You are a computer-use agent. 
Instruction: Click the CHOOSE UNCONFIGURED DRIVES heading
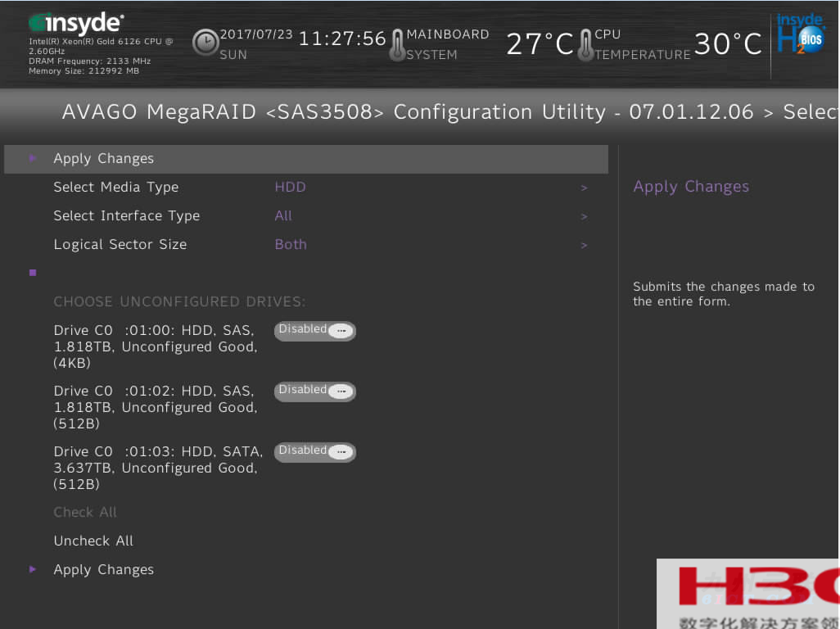coord(180,301)
